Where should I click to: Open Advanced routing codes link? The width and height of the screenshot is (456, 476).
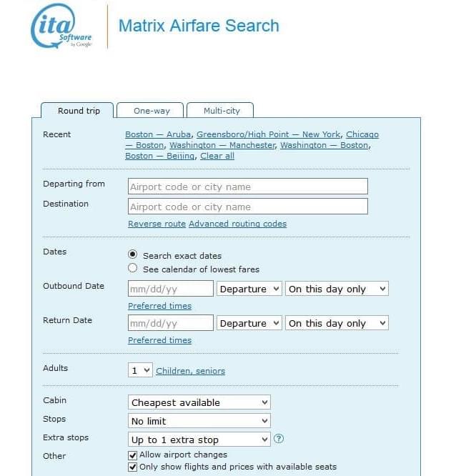(237, 224)
